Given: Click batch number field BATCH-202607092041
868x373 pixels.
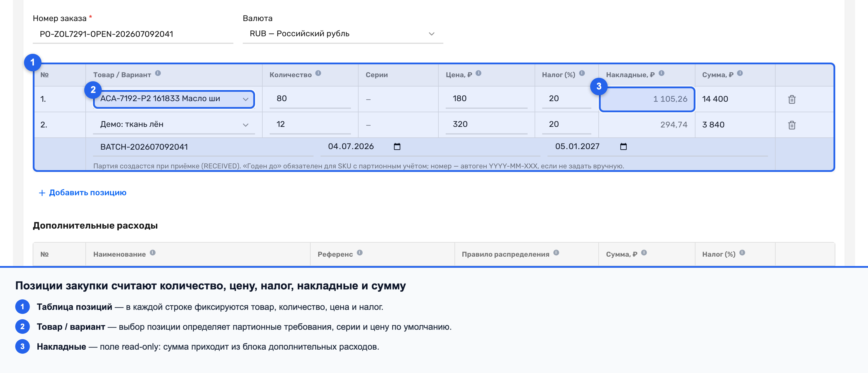Looking at the screenshot, I should coord(203,147).
